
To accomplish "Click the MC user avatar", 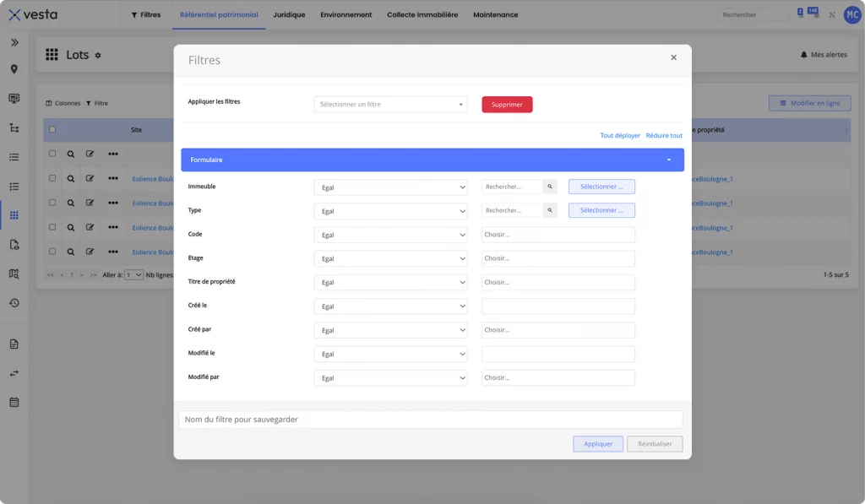I will 851,14.
